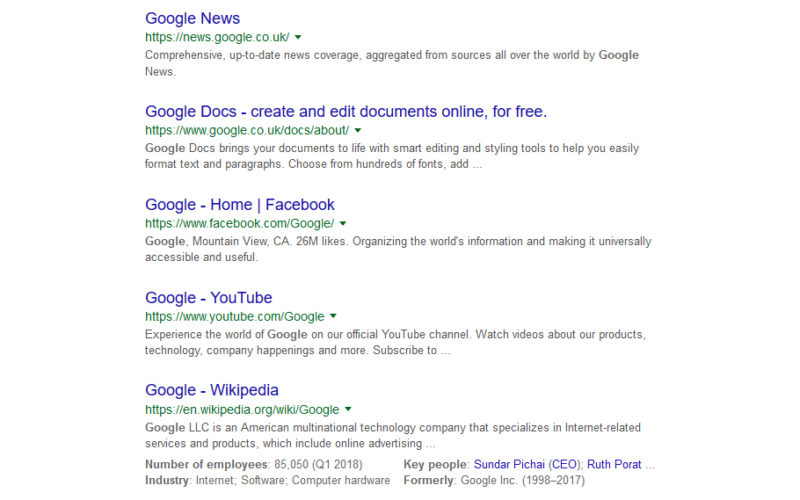Click 'Google, Mountain View, CA. 26M likes' snippet
Image resolution: width=800 pixels, height=500 pixels.
click(398, 249)
